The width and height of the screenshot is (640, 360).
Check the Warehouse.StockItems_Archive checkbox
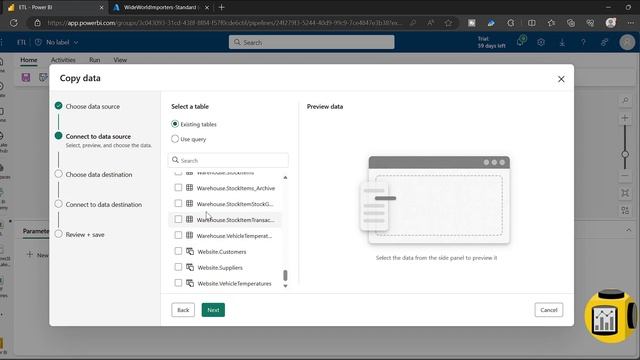point(178,188)
